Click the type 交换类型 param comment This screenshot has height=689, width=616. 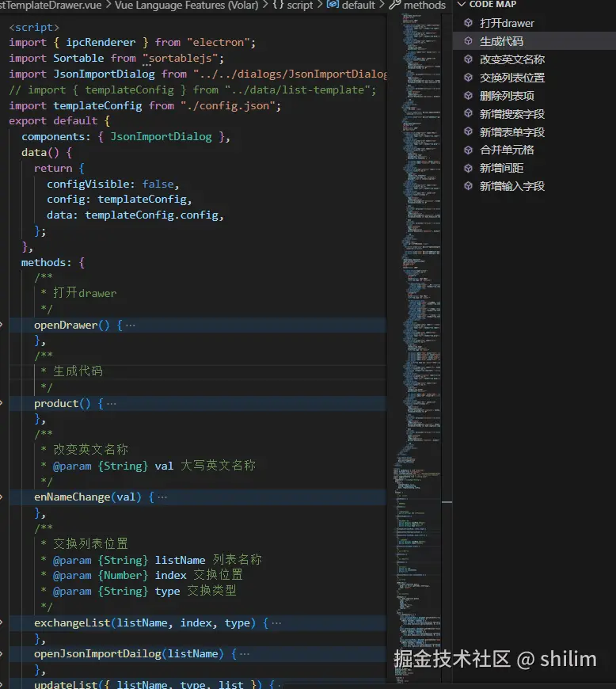196,591
